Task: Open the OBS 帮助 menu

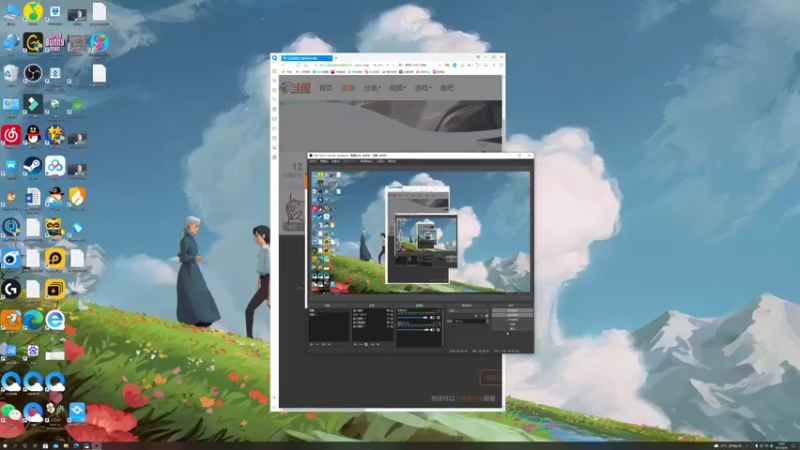Action: pos(392,161)
